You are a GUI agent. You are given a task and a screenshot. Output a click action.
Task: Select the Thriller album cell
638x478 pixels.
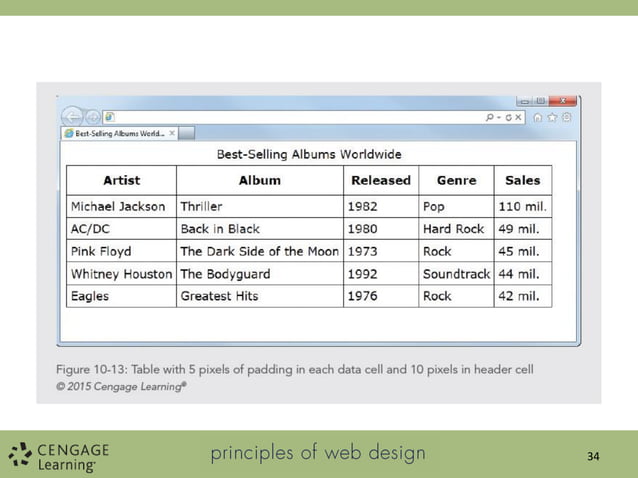coord(260,207)
